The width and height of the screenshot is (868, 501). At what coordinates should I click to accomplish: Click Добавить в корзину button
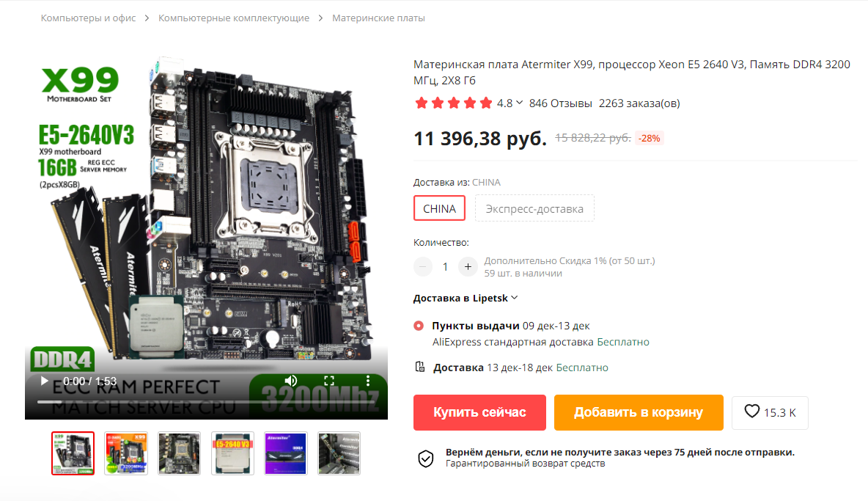click(x=639, y=412)
